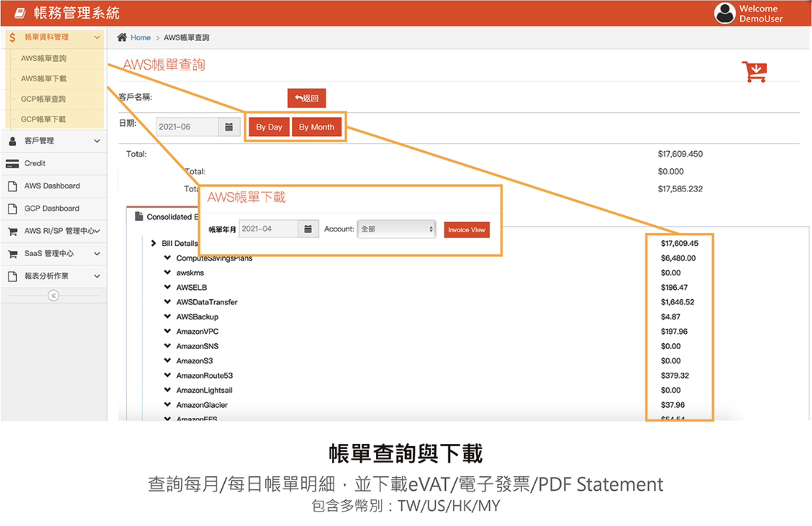The height and width of the screenshot is (526, 812).
Task: Click the document icon next to AWS Dashboard
Action: [x=13, y=186]
